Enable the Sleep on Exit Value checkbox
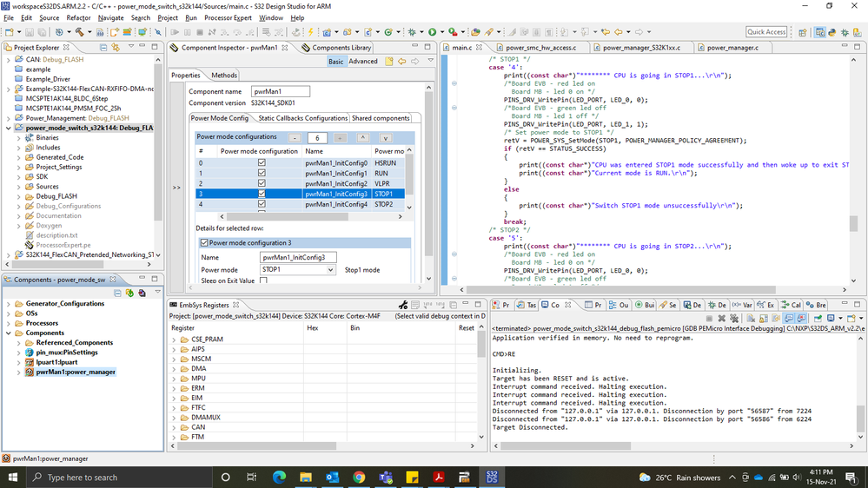This screenshot has height=488, width=868. (264, 280)
